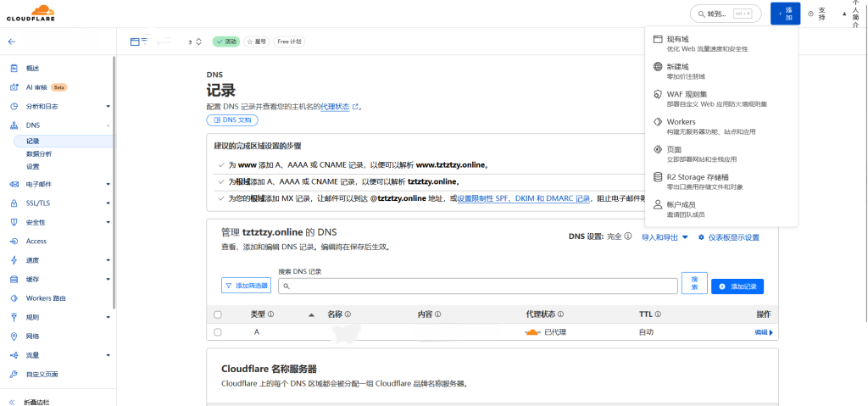Expand 电子邮件 sidebar section

[108, 185]
